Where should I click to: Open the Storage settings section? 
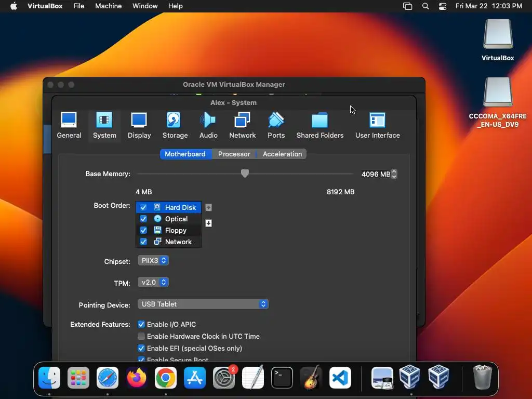175,126
